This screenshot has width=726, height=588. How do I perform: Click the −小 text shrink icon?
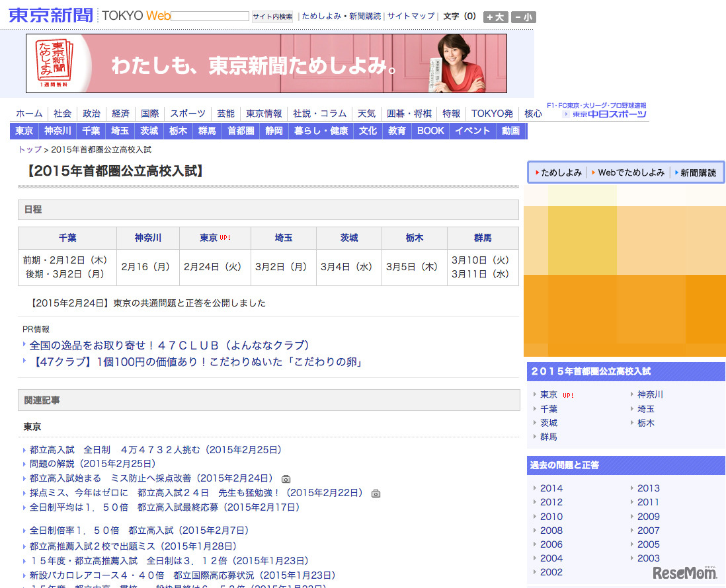tap(522, 17)
